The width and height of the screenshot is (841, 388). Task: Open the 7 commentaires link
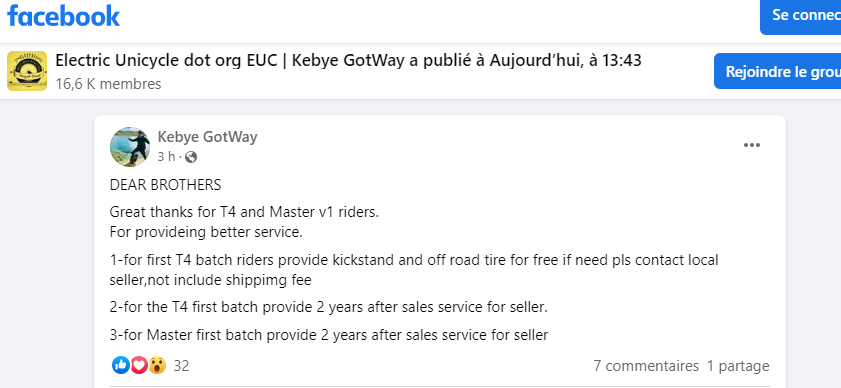[646, 366]
